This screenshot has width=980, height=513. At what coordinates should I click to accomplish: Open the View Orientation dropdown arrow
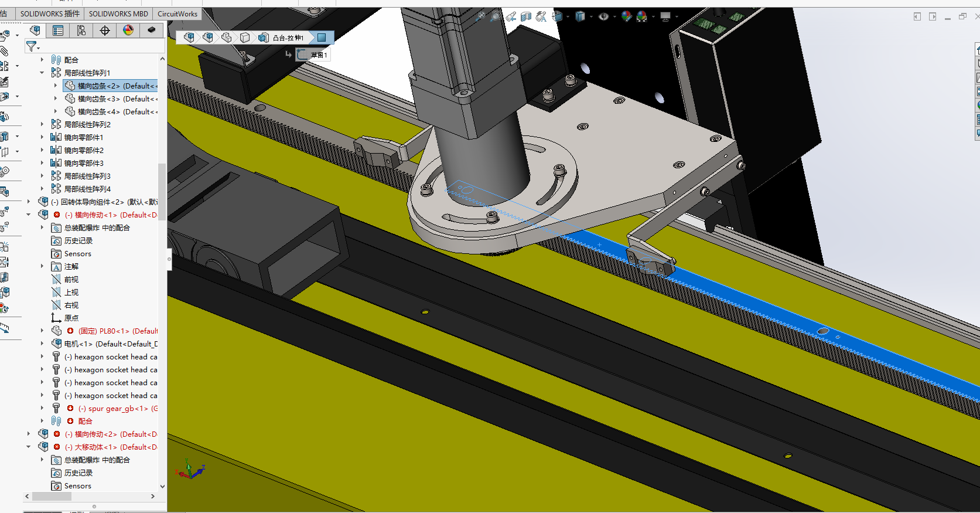[x=567, y=16]
